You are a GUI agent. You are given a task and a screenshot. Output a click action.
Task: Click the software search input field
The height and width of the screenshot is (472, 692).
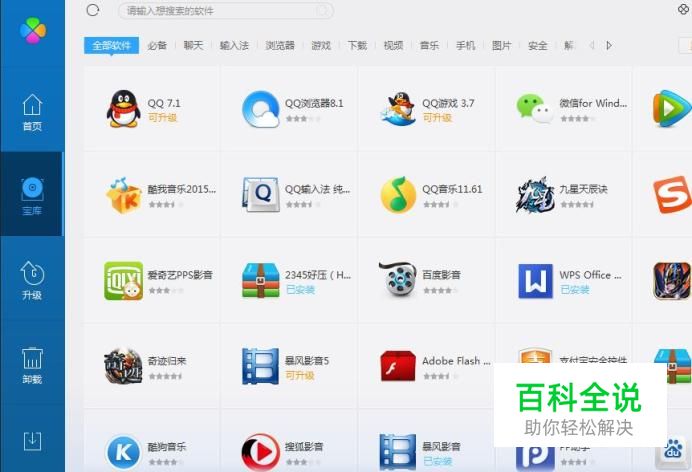click(x=226, y=11)
